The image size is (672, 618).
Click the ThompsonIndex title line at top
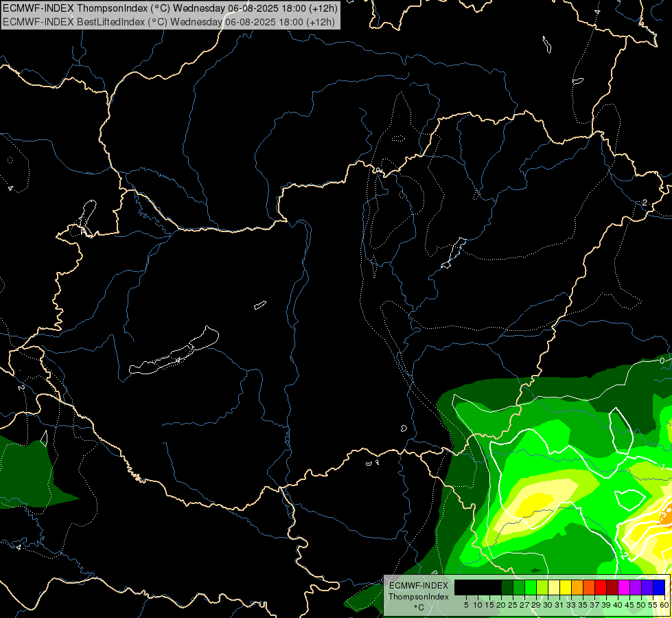[x=170, y=8]
